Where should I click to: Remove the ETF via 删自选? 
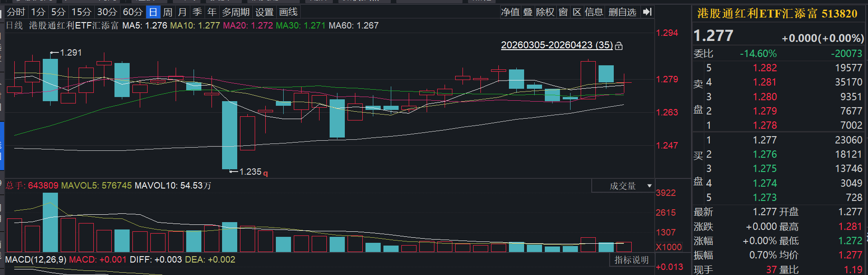point(622,12)
